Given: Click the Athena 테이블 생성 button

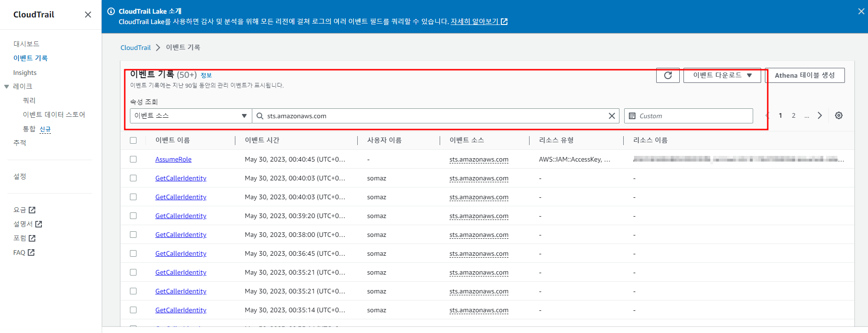Looking at the screenshot, I should point(804,75).
